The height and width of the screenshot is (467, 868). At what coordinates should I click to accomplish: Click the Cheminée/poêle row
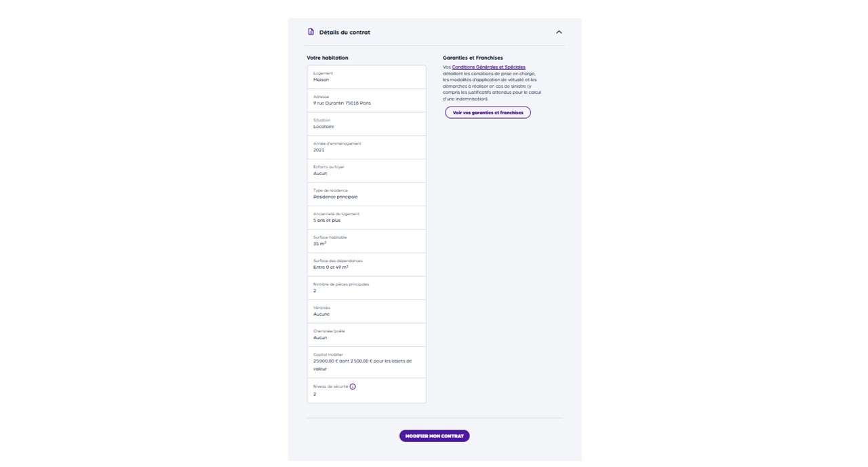[x=366, y=335]
